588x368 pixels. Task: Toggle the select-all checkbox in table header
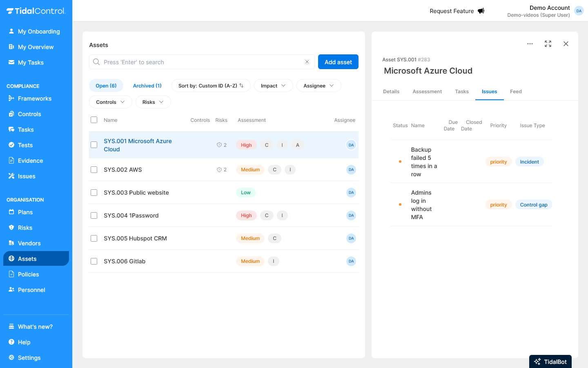click(94, 120)
